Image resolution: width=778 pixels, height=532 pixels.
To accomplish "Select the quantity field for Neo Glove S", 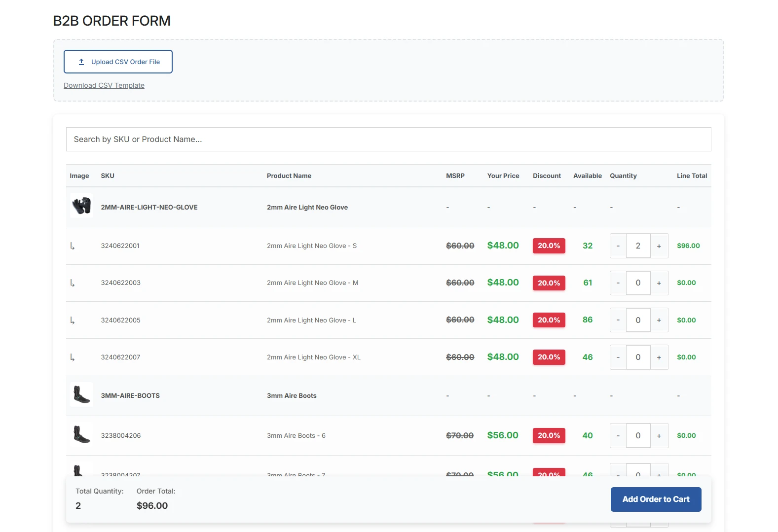I will tap(638, 246).
